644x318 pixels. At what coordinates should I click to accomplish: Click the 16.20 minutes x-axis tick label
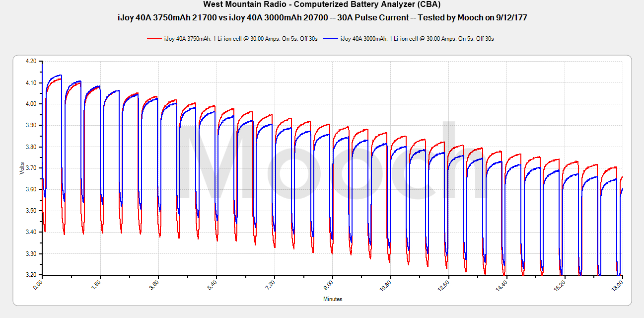(560, 285)
